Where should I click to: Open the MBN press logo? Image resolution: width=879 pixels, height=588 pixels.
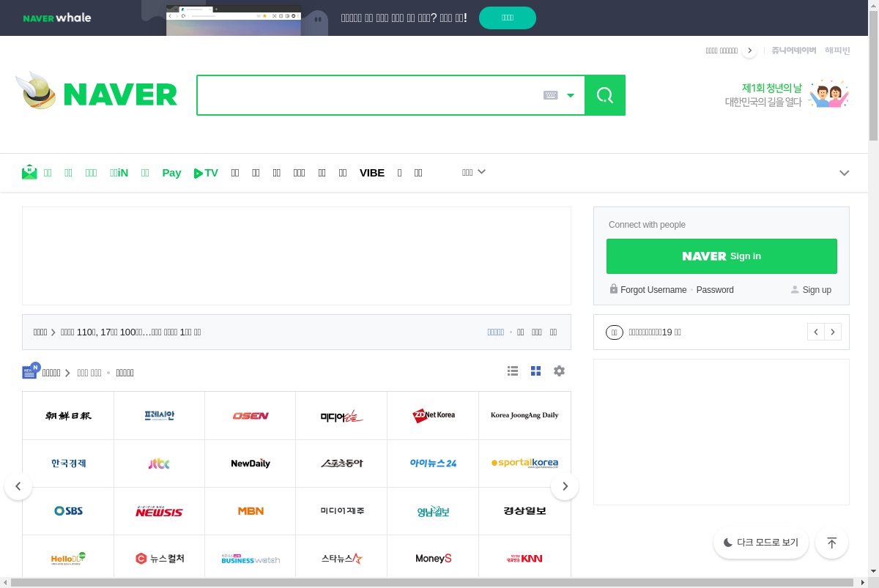tap(251, 511)
